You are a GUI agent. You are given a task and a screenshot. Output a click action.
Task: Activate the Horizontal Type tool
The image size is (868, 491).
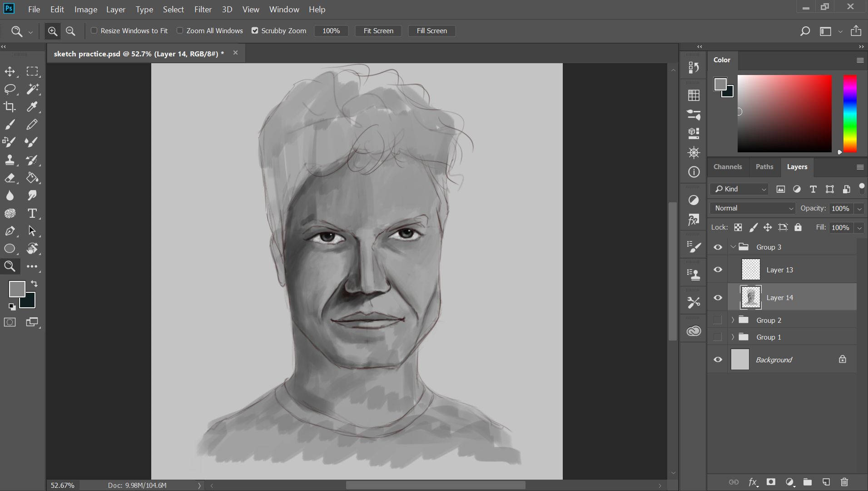pos(32,213)
